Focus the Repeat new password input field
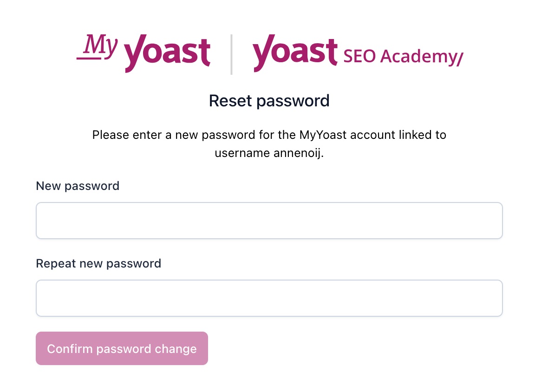Screen dimensions: 535x392 [269, 298]
